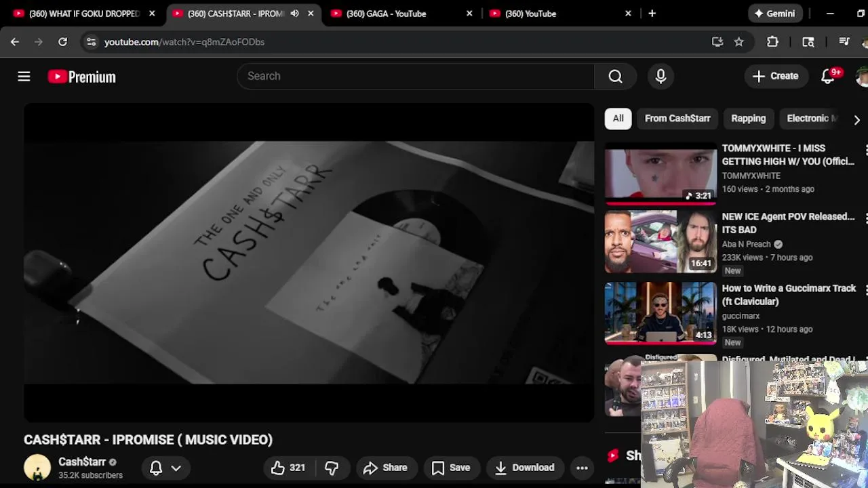Select the Electronic Music chip
This screenshot has height=488, width=868.
click(x=812, y=119)
